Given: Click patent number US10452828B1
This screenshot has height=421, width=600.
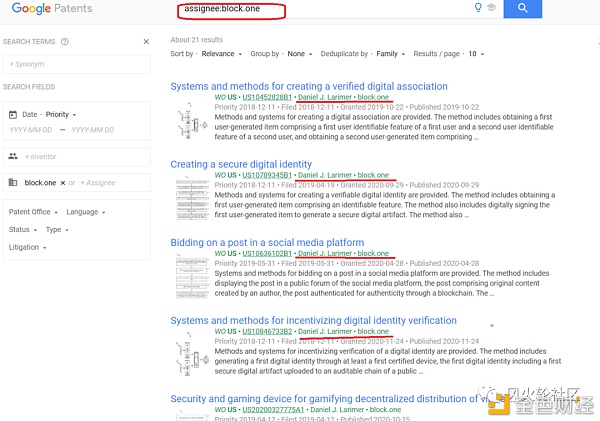Looking at the screenshot, I should [267, 97].
